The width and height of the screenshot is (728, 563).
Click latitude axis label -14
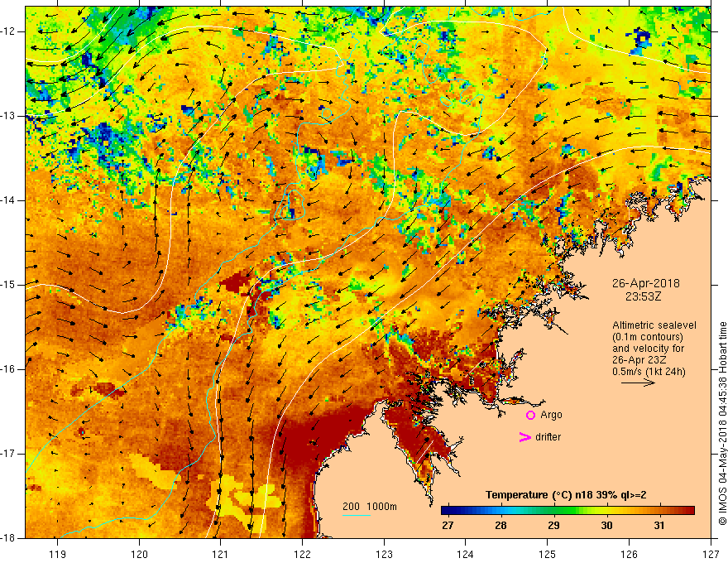tap(8, 200)
